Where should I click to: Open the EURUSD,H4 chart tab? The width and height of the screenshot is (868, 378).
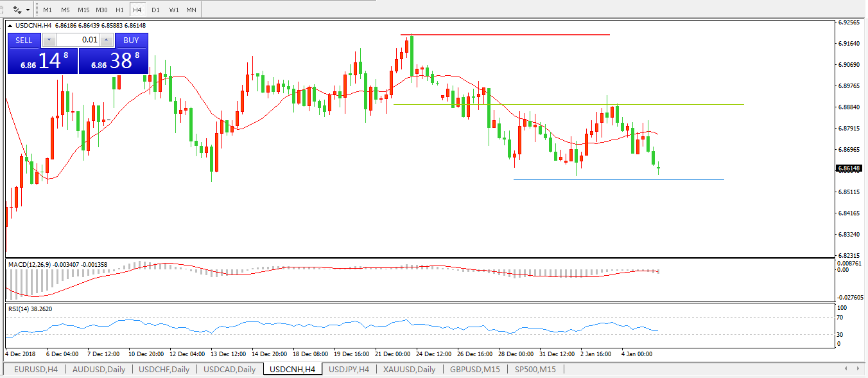36,370
